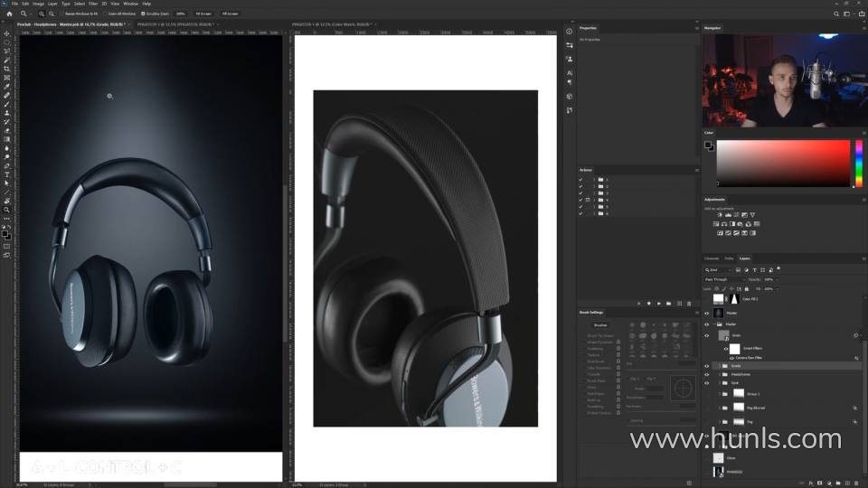This screenshot has width=868, height=488.
Task: Select the Zoom tool in toolbar
Action: 6,210
